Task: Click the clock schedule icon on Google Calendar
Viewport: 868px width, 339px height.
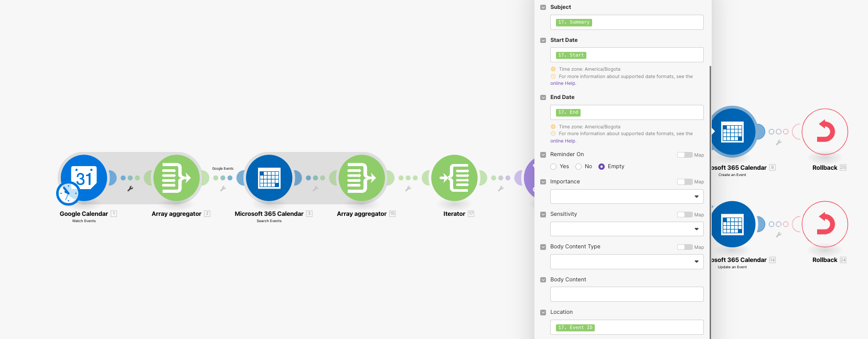Action: [x=68, y=194]
